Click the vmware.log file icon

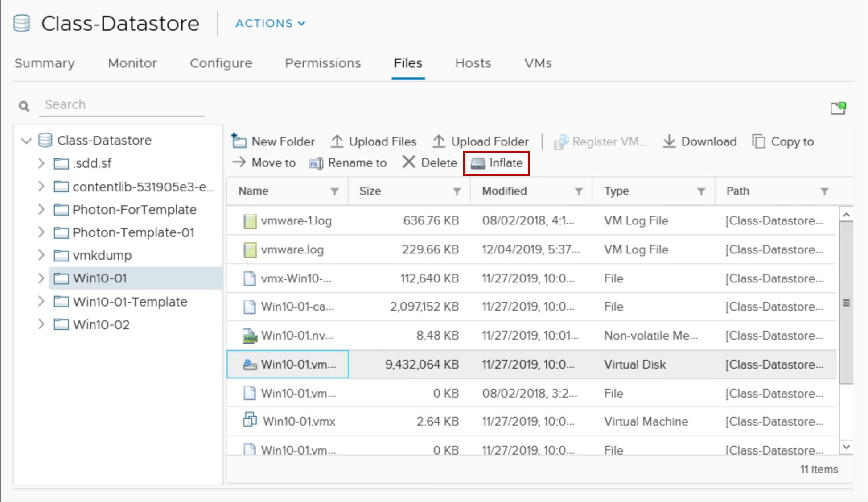click(250, 250)
